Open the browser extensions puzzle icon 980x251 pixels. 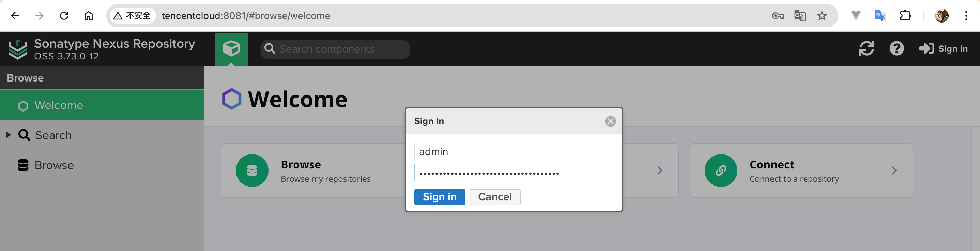click(905, 16)
